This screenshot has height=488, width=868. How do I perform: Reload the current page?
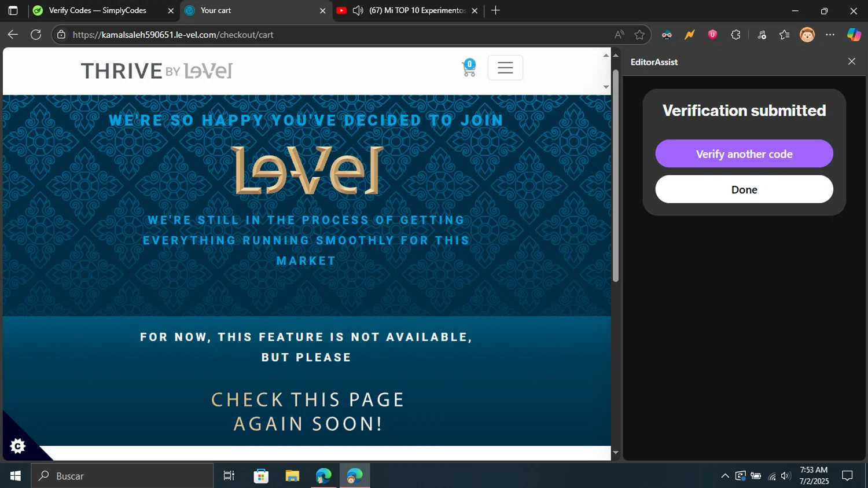click(36, 35)
